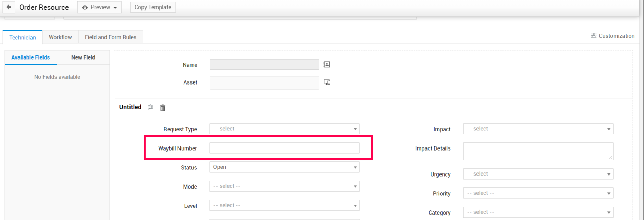This screenshot has height=220, width=644.
Task: Select the Technician tab
Action: click(23, 37)
